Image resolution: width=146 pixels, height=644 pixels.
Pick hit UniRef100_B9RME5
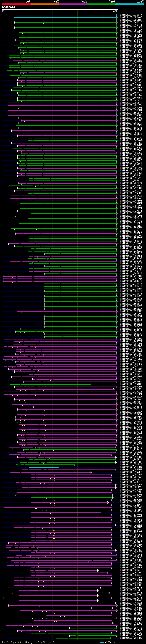[131, 73]
